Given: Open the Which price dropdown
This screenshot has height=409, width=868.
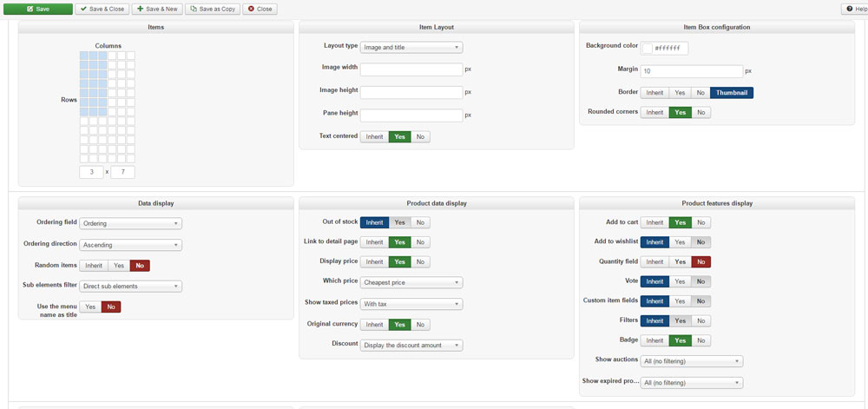Looking at the screenshot, I should [411, 282].
